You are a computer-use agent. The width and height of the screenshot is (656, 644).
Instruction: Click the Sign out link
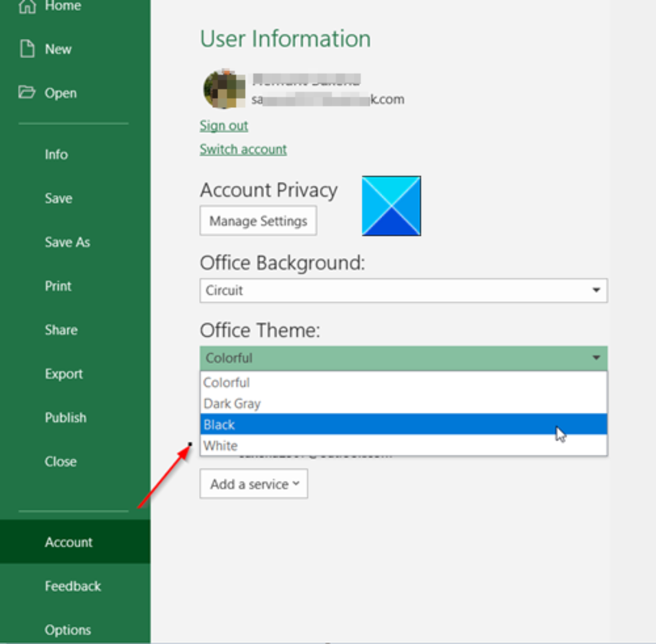(x=224, y=126)
